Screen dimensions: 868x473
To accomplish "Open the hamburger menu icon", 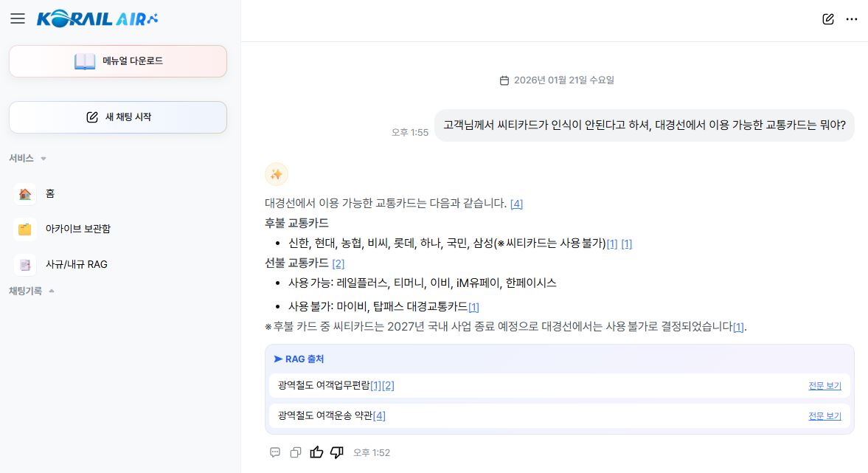I will point(18,18).
